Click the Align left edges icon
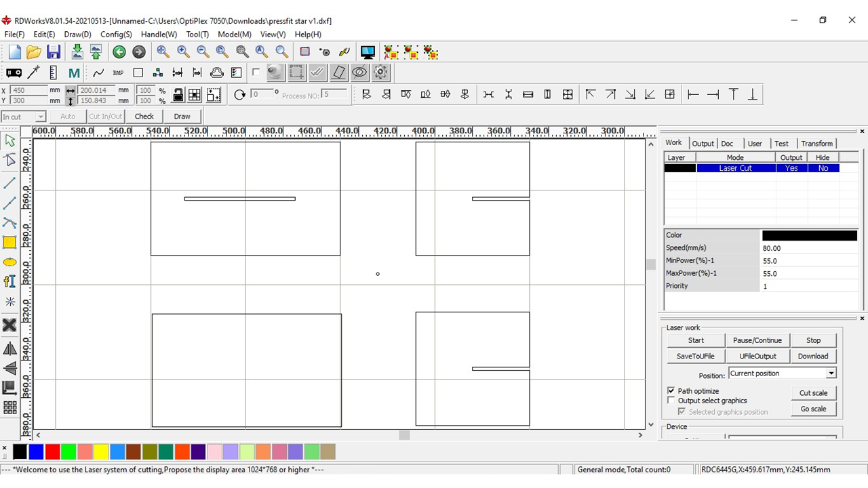The height and width of the screenshot is (488, 868). 366,95
